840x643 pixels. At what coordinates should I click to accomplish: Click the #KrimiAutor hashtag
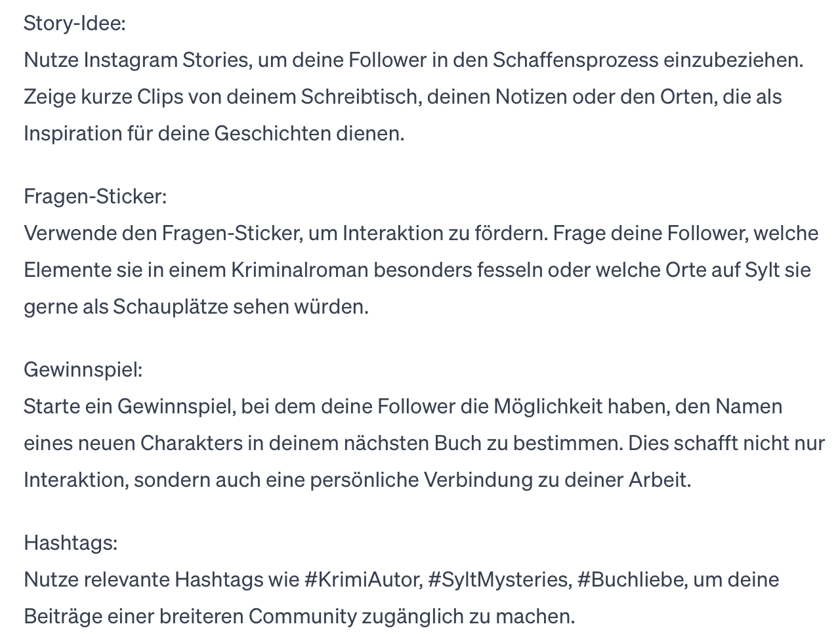pyautogui.click(x=363, y=579)
